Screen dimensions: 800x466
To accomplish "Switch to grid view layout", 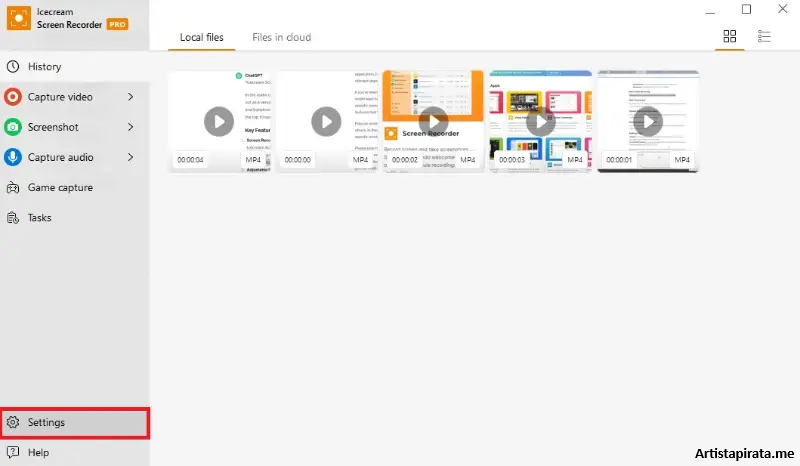I will [x=730, y=36].
